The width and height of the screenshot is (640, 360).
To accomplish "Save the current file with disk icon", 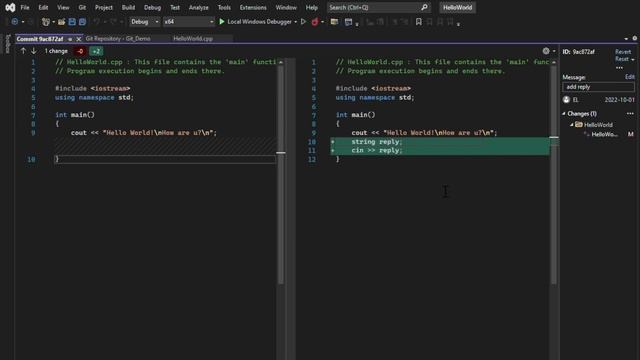I will point(72,22).
